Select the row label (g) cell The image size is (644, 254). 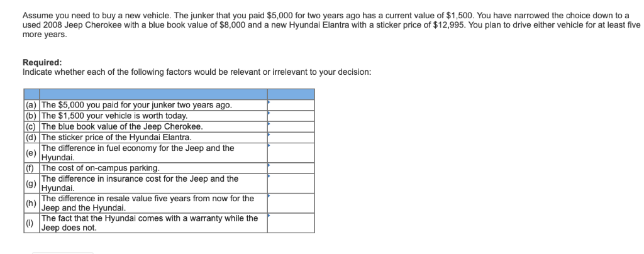coord(31,183)
